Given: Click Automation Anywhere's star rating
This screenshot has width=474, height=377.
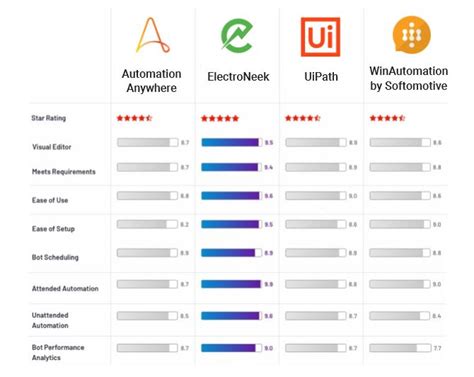Looking at the screenshot, I should click(134, 118).
